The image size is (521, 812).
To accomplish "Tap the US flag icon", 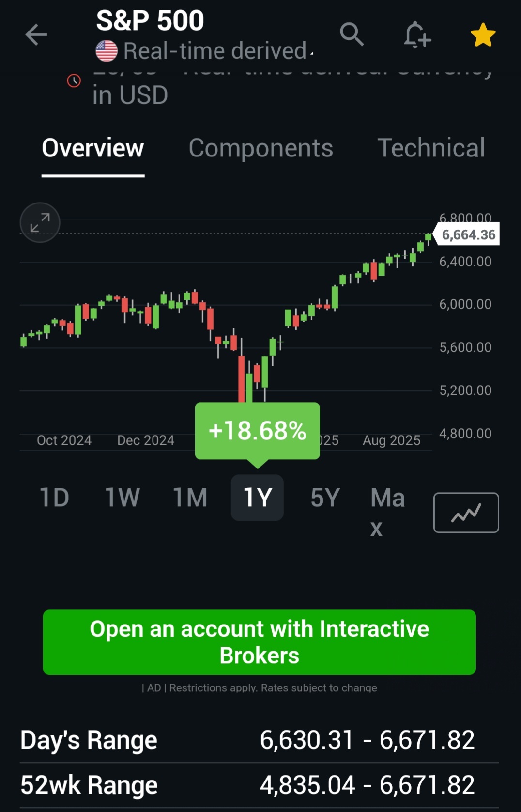I will point(107,51).
